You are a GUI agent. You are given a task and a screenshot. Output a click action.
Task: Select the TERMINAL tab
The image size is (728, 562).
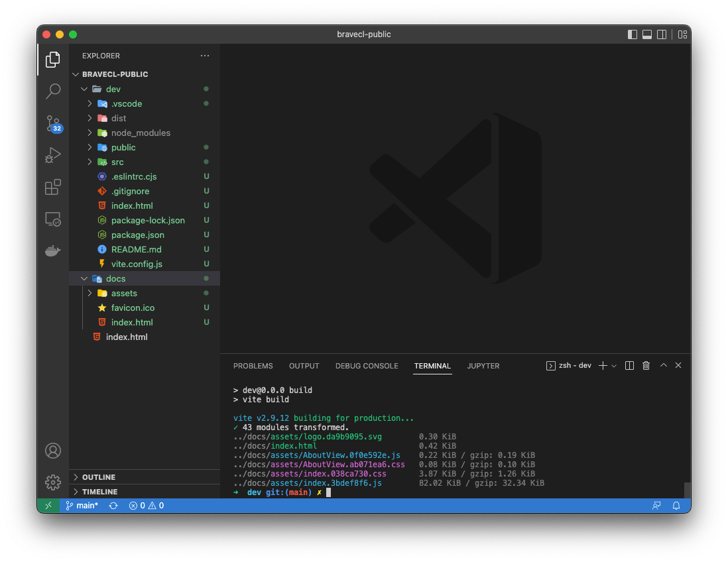[432, 366]
